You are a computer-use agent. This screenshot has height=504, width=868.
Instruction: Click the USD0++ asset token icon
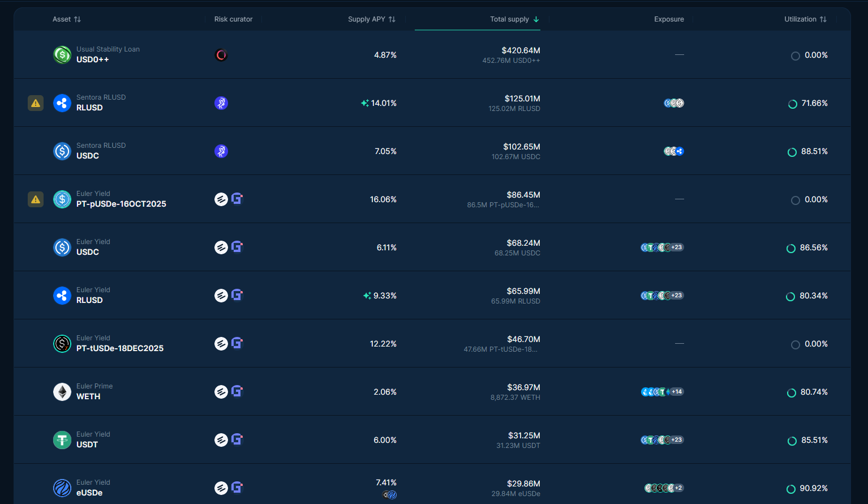coord(62,55)
